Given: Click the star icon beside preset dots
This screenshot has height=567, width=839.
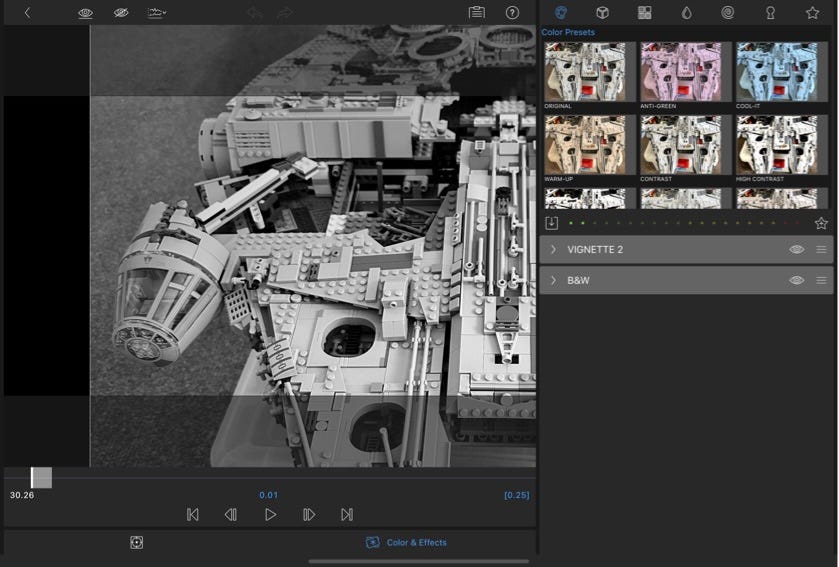Looking at the screenshot, I should tap(821, 223).
